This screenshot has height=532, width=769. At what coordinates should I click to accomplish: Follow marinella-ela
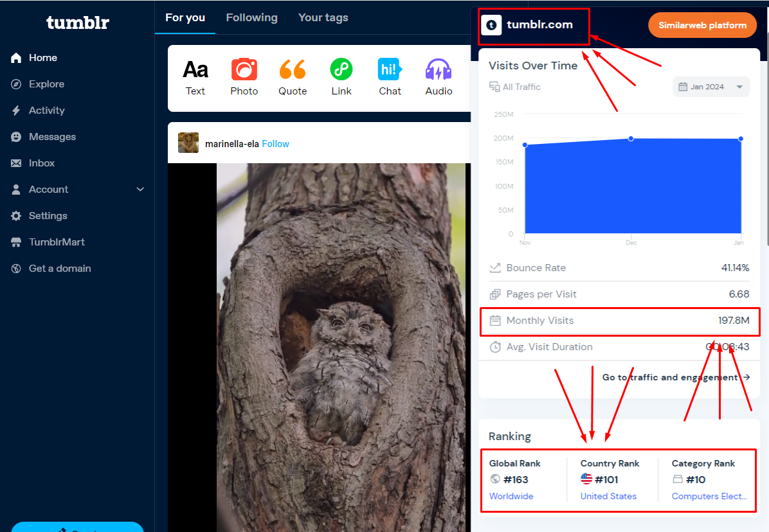pyautogui.click(x=275, y=144)
